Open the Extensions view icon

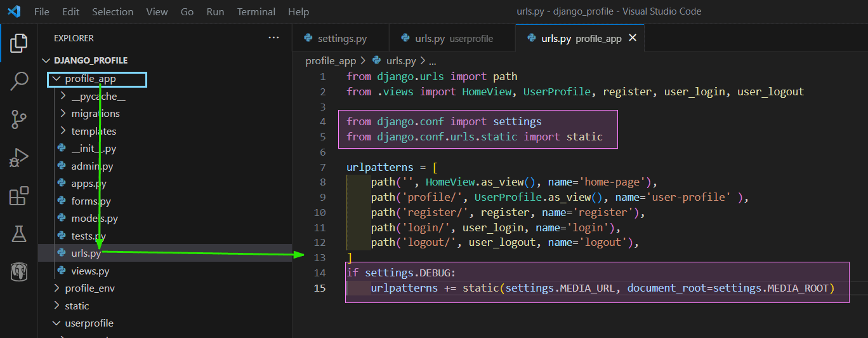19,196
